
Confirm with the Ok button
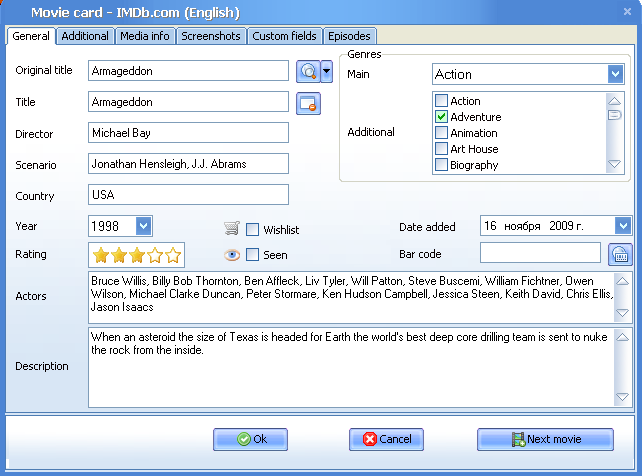point(250,439)
